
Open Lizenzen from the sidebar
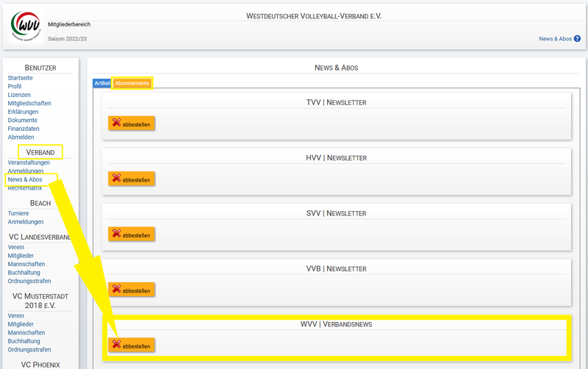tap(19, 95)
